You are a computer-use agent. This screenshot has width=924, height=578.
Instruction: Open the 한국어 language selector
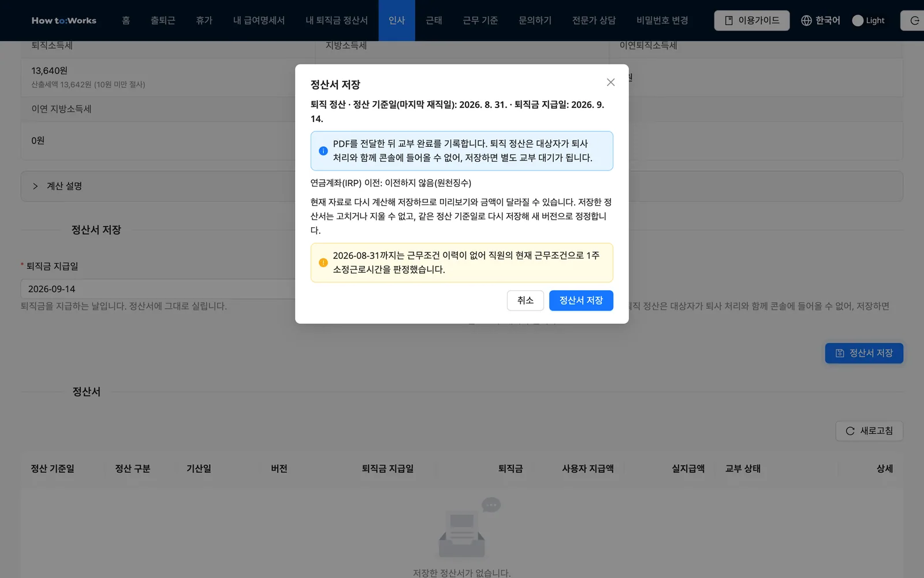(x=821, y=20)
